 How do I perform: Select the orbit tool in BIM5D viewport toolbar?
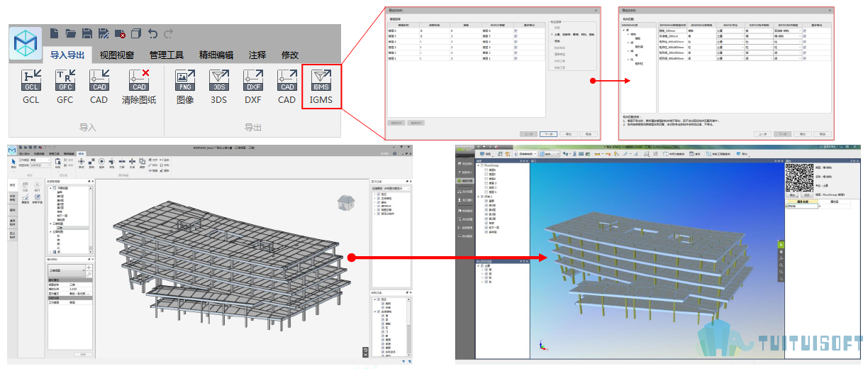[781, 258]
